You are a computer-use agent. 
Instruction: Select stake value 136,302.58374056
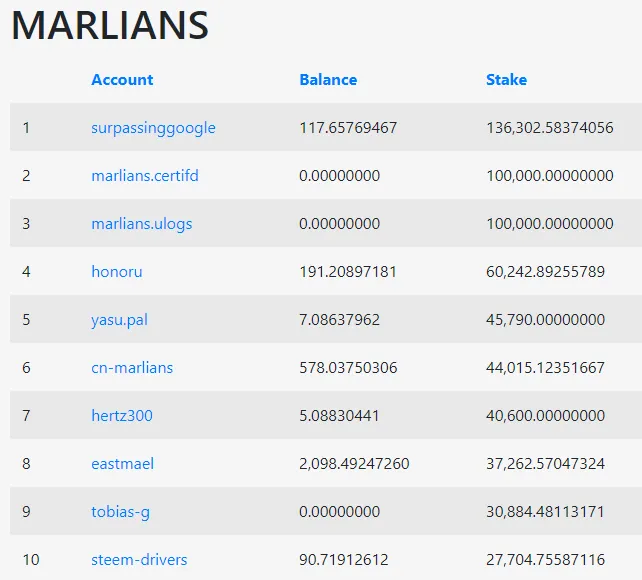(x=549, y=128)
